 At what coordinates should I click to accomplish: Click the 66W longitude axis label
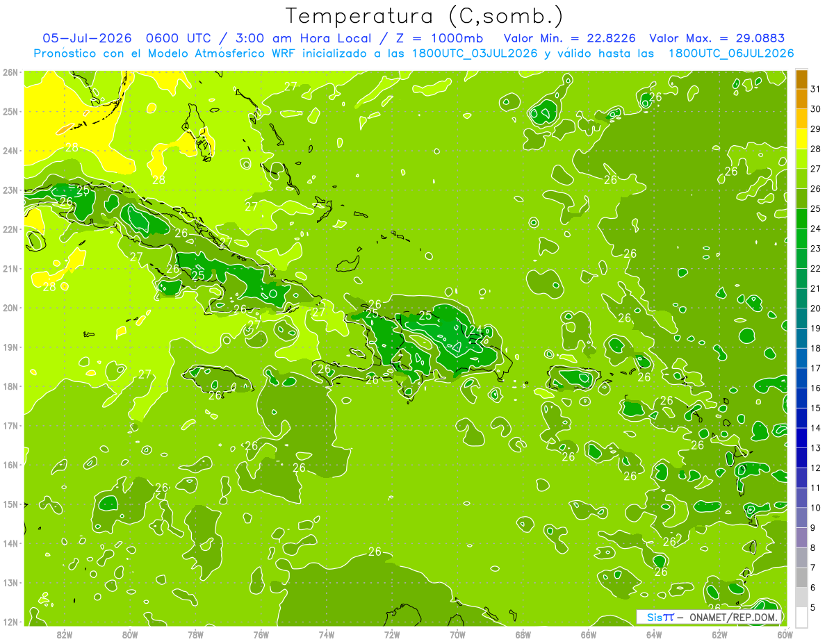pyautogui.click(x=588, y=634)
